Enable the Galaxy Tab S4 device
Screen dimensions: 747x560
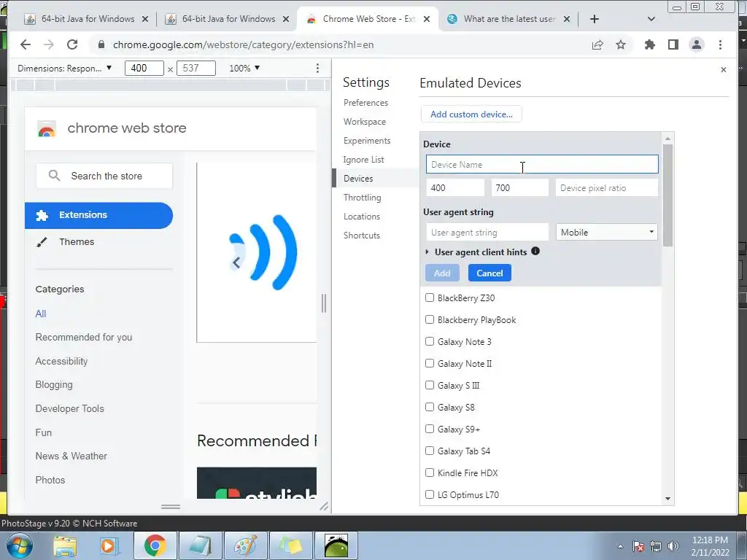(x=429, y=451)
